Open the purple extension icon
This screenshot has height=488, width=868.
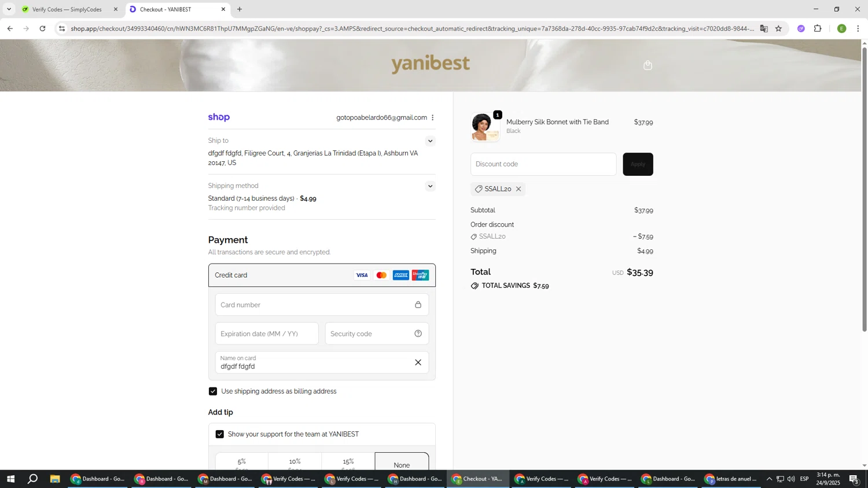click(x=801, y=28)
